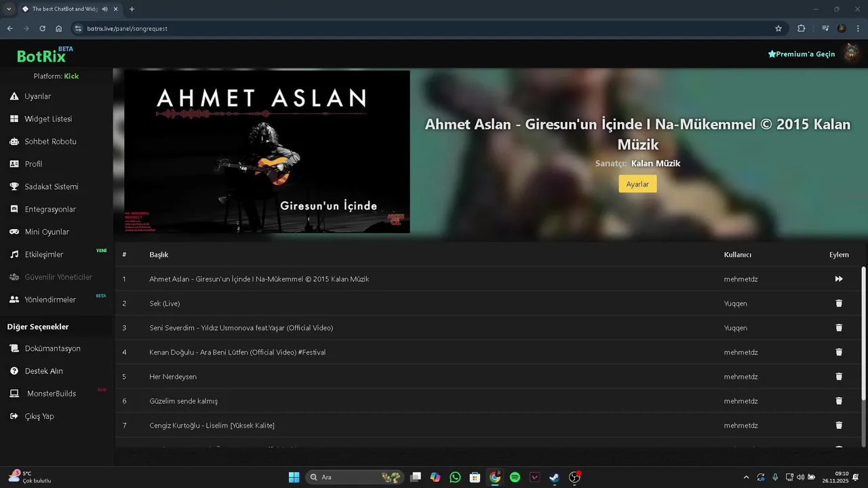The image size is (868, 488).
Task: Open a new browser tab
Action: click(132, 9)
